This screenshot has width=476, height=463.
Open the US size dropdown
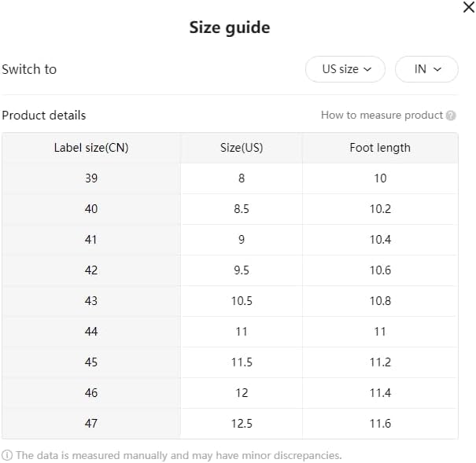tap(345, 69)
